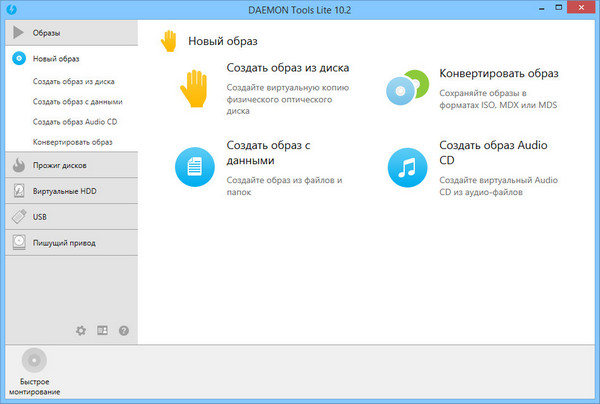Click the Быстрое монтирование disc icon
Viewport: 600px width, 404px height.
tap(34, 360)
